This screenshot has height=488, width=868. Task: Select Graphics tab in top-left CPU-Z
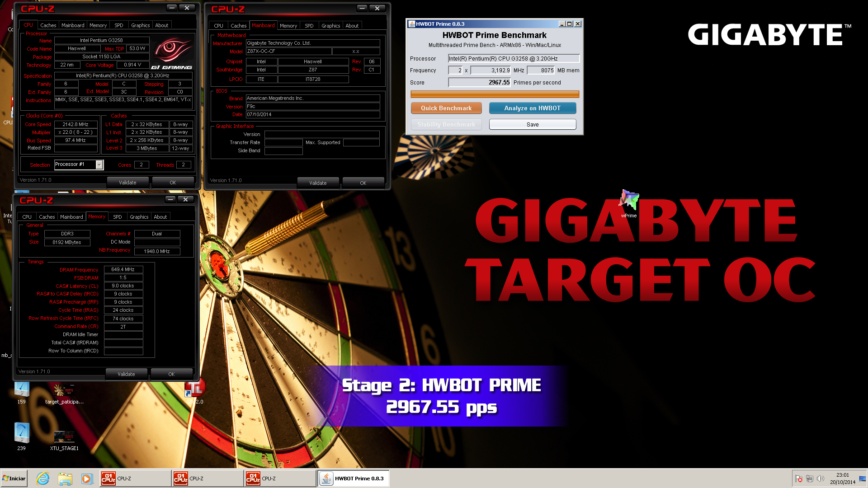141,25
